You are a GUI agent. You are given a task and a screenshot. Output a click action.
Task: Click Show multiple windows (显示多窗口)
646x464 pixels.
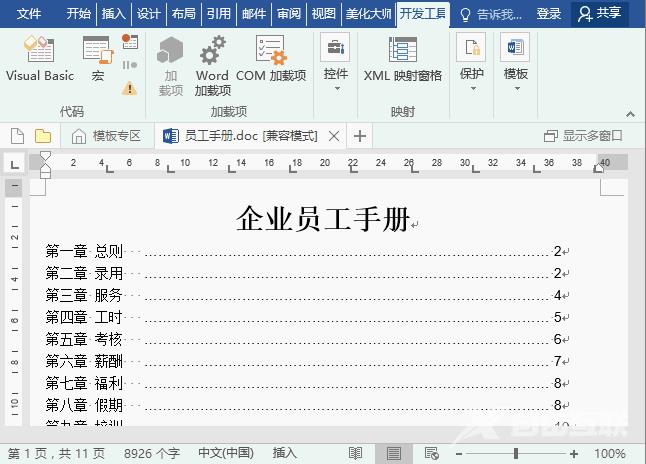coord(583,136)
